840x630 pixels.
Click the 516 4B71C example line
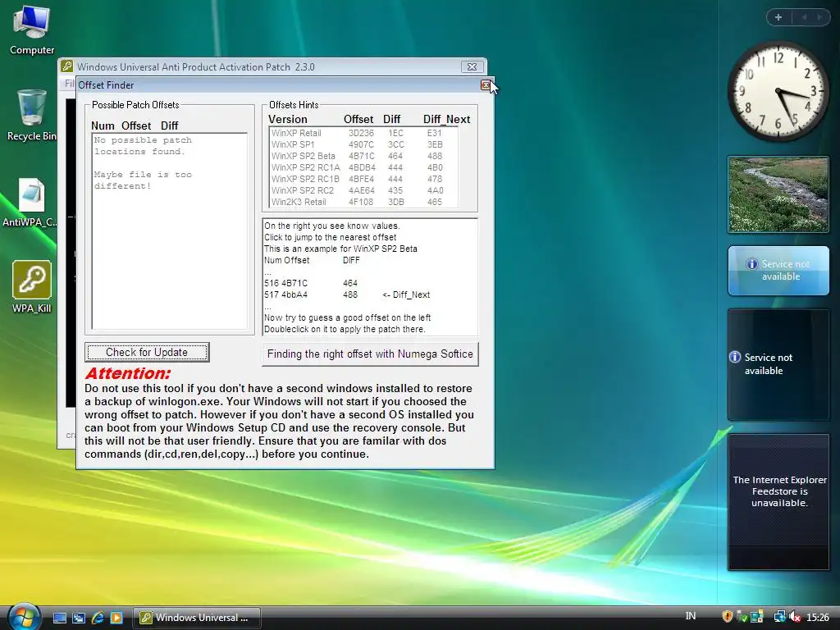point(311,283)
